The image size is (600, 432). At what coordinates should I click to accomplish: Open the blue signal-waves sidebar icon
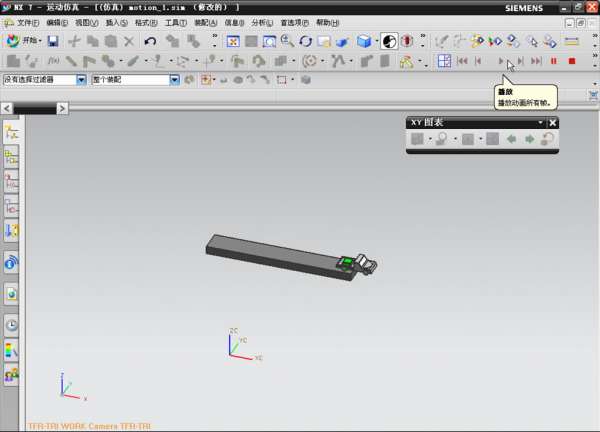11,262
